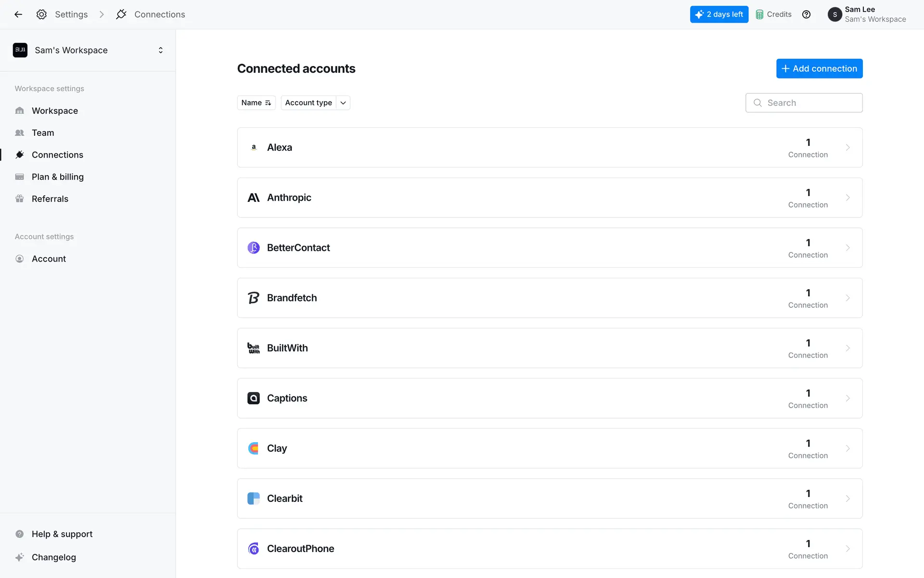Click the 2 days left trial button

(x=719, y=14)
